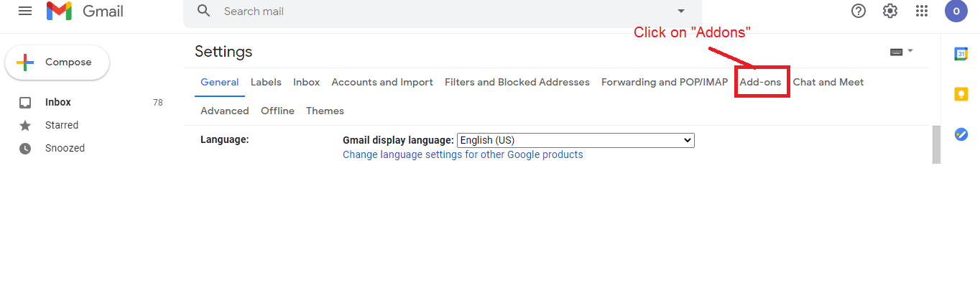Image resolution: width=980 pixels, height=306 pixels.
Task: Open the Settings gear icon
Action: pos(890,11)
